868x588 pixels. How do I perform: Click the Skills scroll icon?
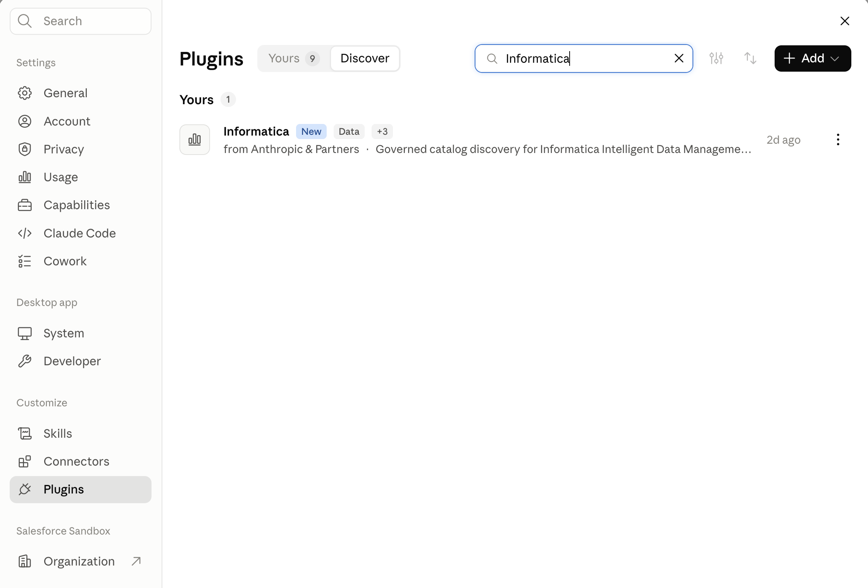point(25,433)
